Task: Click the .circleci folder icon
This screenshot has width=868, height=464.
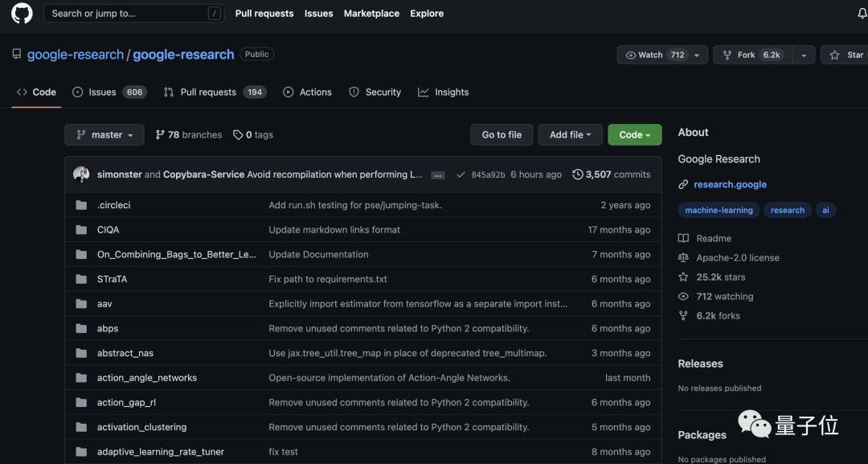Action: click(x=81, y=205)
